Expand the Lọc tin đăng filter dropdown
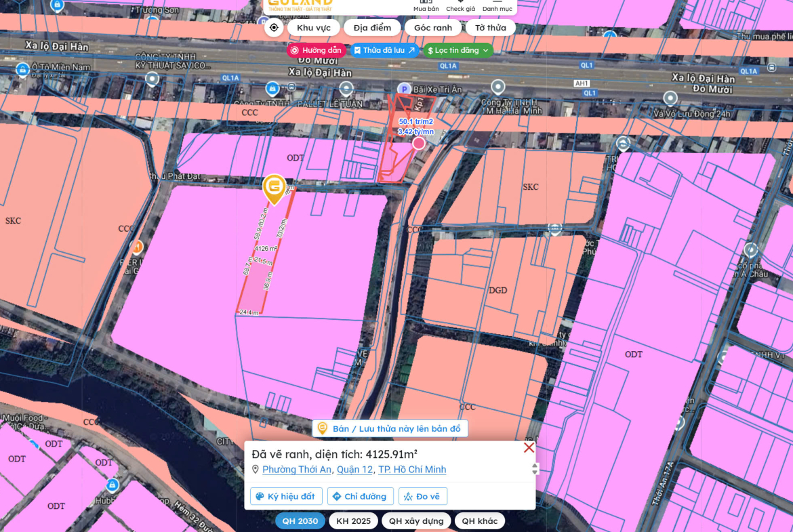793x532 pixels. tap(458, 50)
